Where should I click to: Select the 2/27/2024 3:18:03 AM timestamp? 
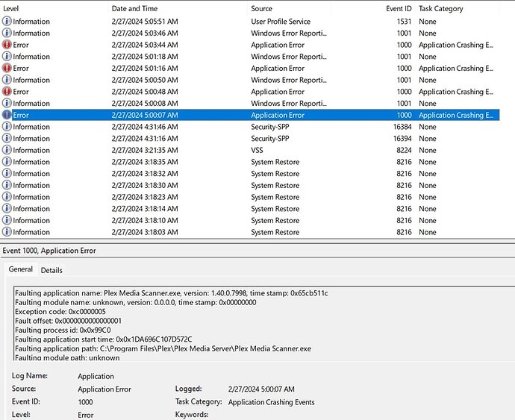pos(145,232)
